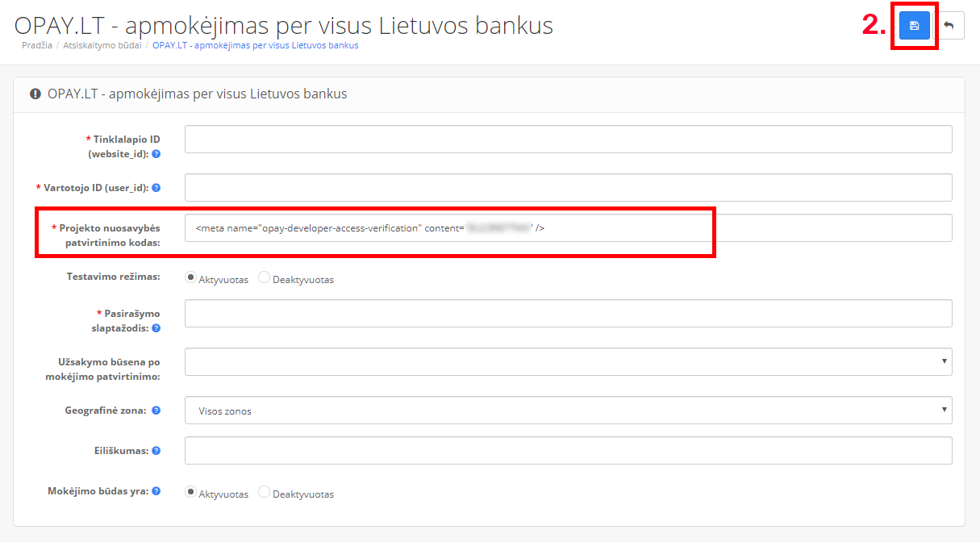
Task: Click help icon beside Eiliškumas label
Action: pyautogui.click(x=156, y=451)
